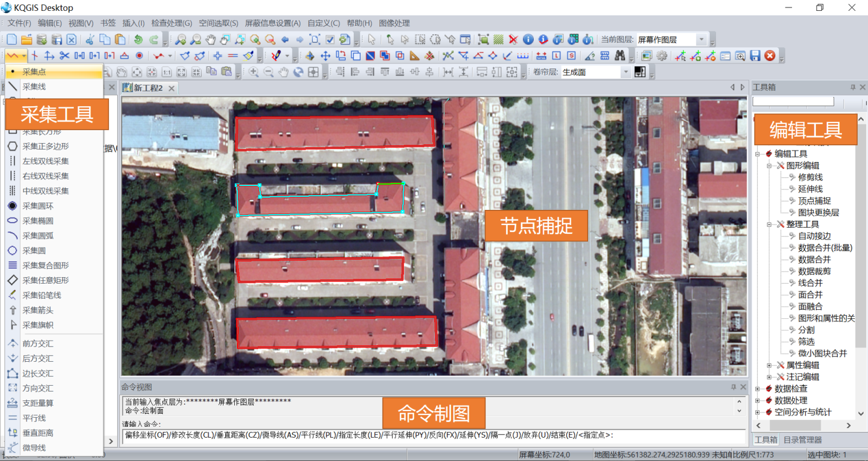Toggle the pin on the 工具箱 panel

853,87
